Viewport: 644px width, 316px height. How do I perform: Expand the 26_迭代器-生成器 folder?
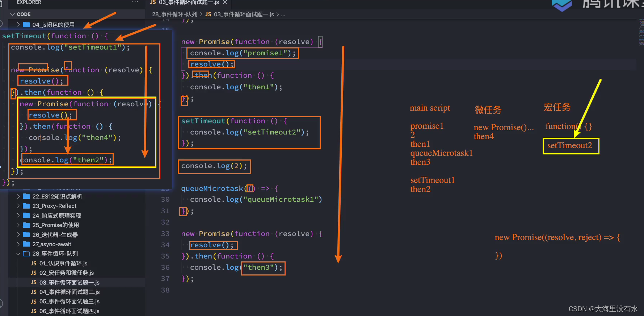18,235
